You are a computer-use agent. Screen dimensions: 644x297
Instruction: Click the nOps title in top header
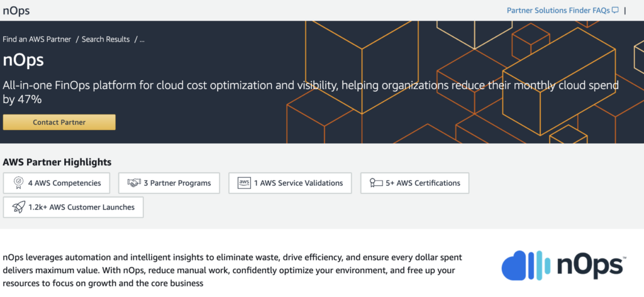pos(16,11)
